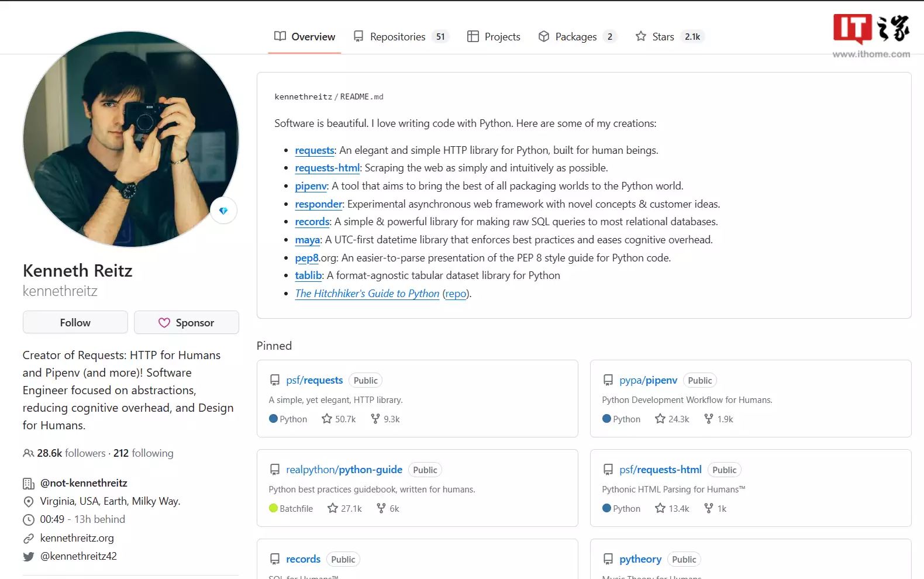
Task: Click repo icon beside psf/requests
Action: coord(275,380)
